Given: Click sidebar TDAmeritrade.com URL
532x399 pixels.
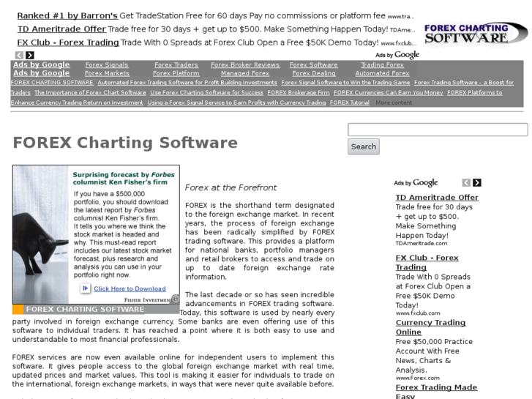Looking at the screenshot, I should tap(422, 243).
